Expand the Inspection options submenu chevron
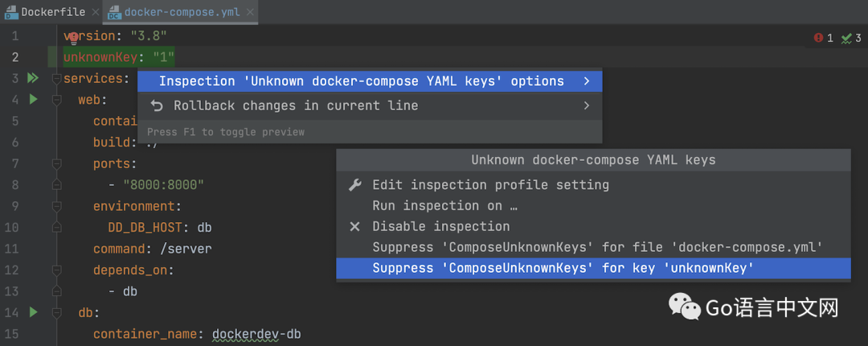Screen dimensions: 868x346 (587, 81)
